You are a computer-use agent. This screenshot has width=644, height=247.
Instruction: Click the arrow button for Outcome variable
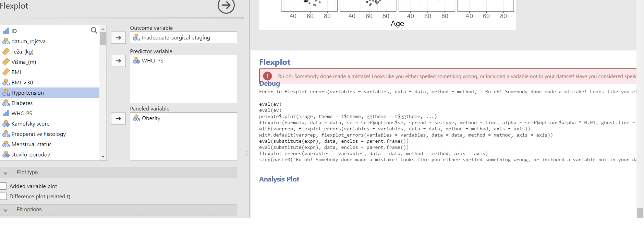pos(118,38)
